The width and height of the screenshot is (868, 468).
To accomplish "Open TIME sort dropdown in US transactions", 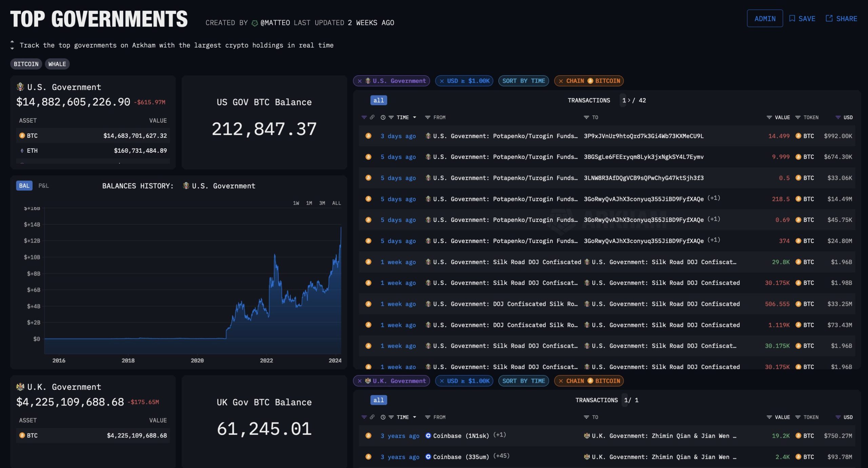I will (414, 117).
